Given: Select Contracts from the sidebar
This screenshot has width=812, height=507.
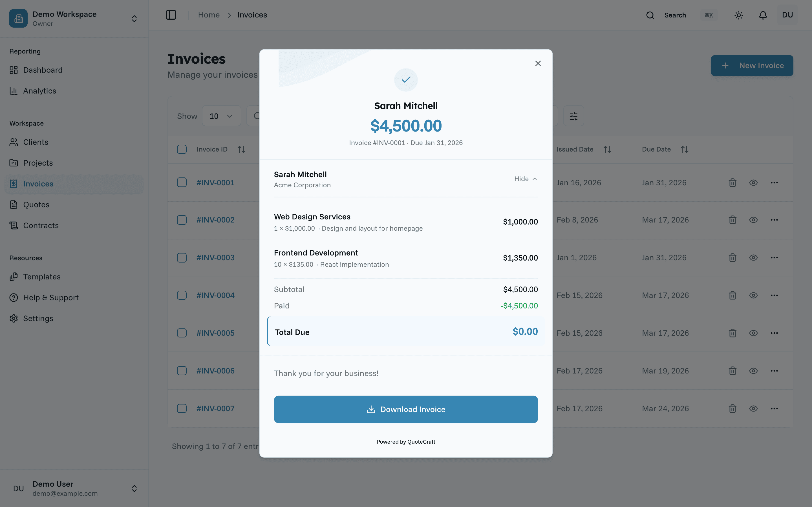Looking at the screenshot, I should (41, 225).
